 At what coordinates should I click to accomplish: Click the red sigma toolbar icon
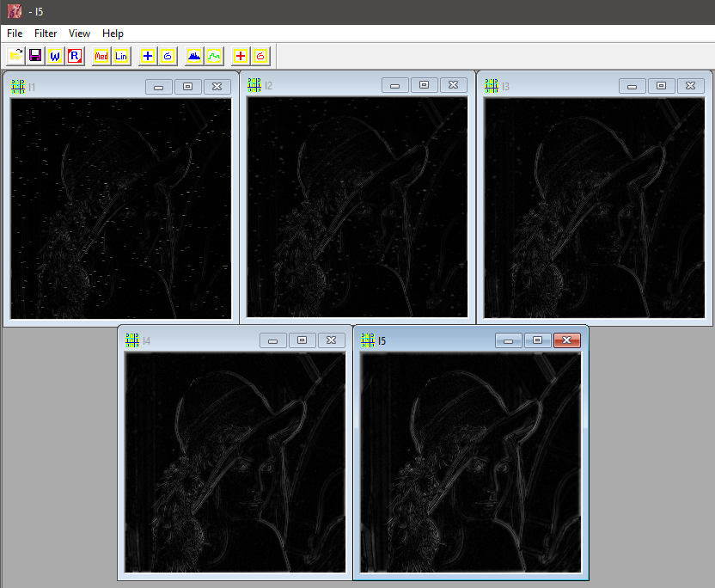(x=260, y=56)
